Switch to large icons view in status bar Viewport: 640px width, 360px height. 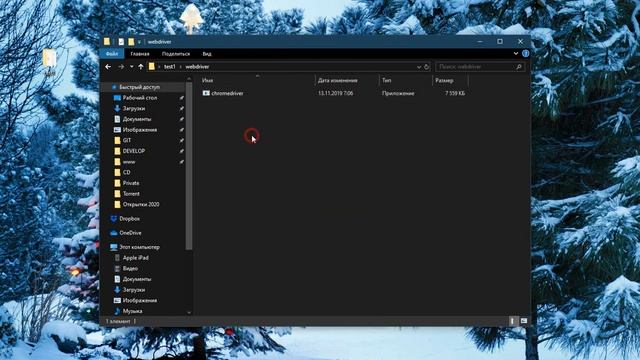coord(524,321)
